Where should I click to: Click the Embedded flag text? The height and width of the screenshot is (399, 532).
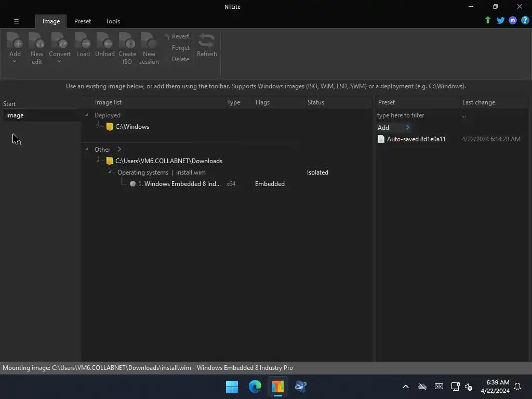[270, 184]
